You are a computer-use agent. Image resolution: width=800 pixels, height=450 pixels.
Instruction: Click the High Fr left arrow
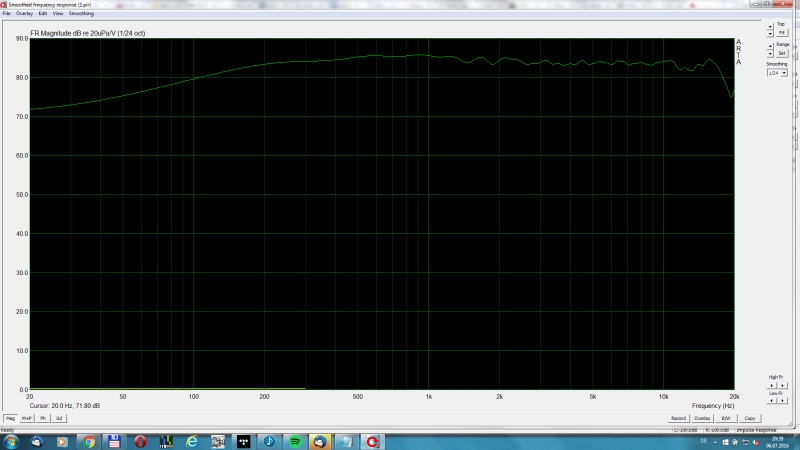click(772, 386)
